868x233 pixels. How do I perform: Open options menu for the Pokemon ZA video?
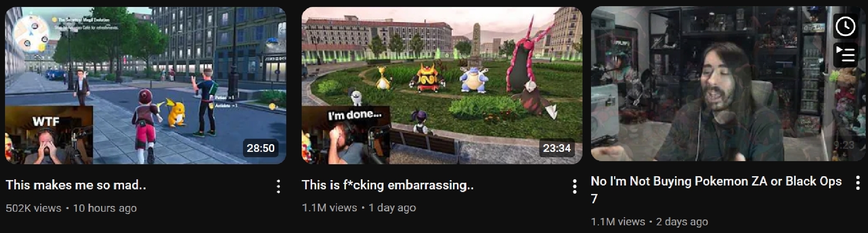tap(858, 182)
